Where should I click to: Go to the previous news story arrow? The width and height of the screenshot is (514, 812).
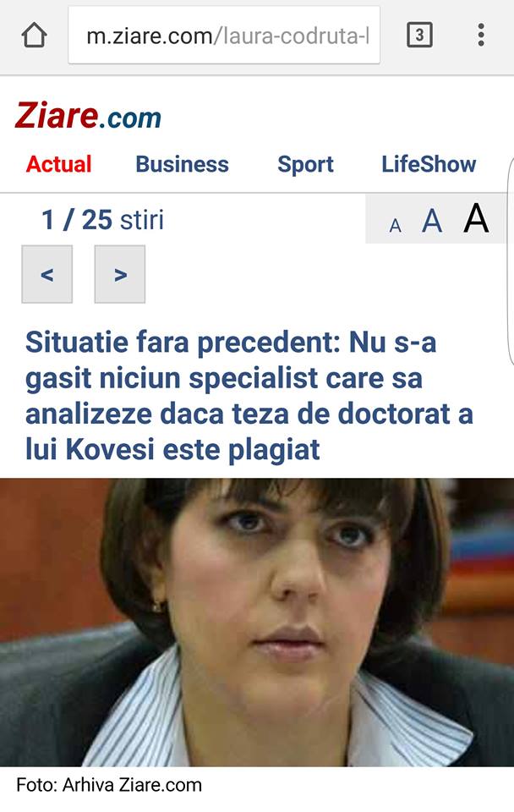pyautogui.click(x=47, y=274)
